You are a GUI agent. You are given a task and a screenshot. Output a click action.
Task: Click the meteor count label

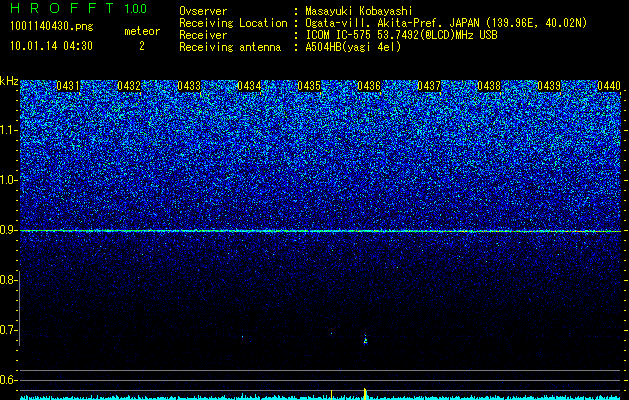pyautogui.click(x=142, y=31)
